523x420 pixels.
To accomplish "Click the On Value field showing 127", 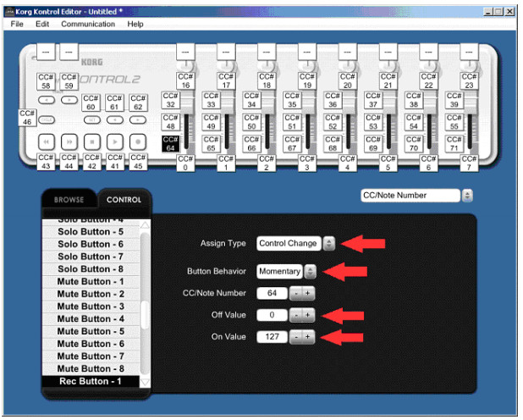I will click(272, 336).
